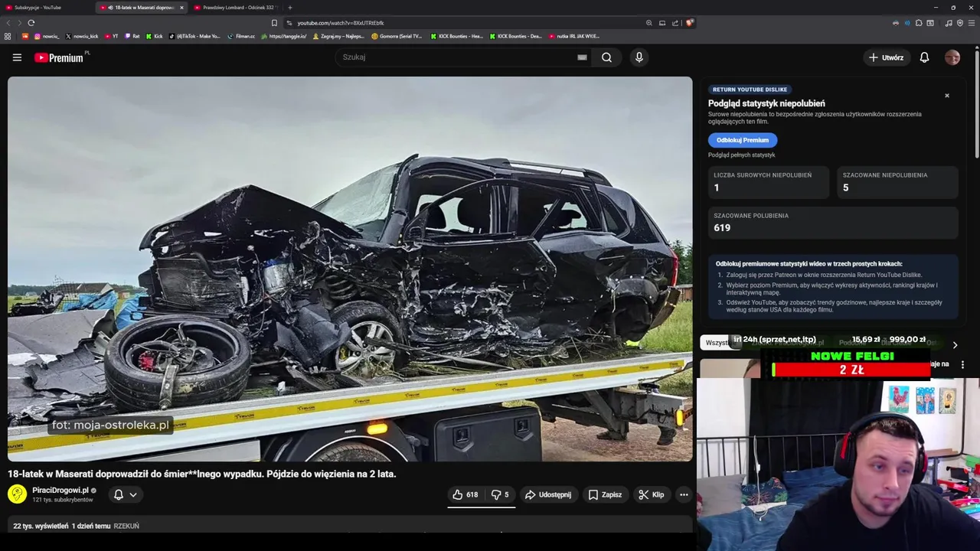
Task: Close the 18-latek w Maserati tab
Action: (x=181, y=8)
